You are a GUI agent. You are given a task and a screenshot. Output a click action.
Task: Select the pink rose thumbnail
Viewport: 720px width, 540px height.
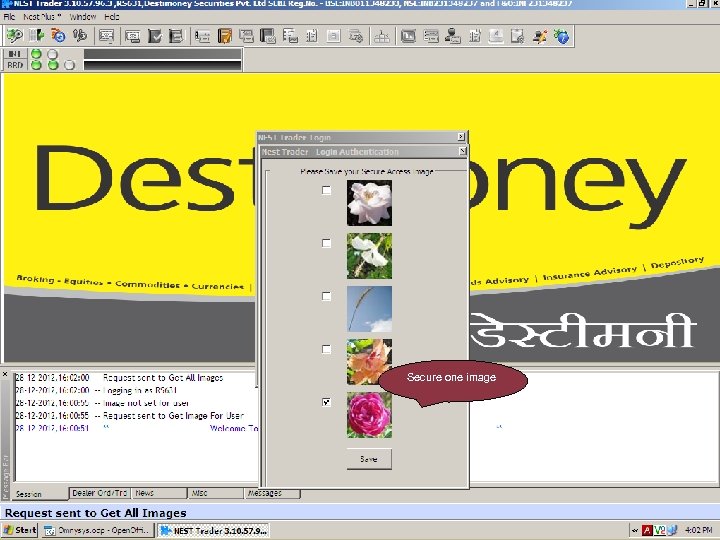369,415
